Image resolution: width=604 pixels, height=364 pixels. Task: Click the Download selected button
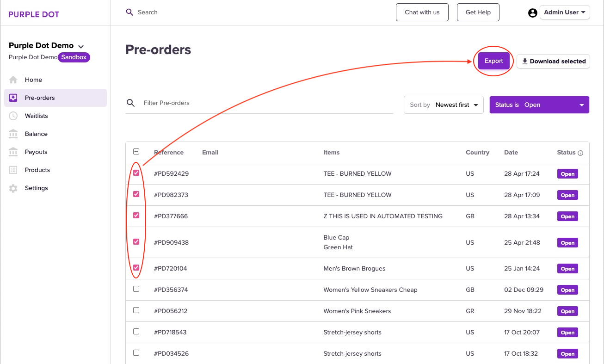coord(553,61)
